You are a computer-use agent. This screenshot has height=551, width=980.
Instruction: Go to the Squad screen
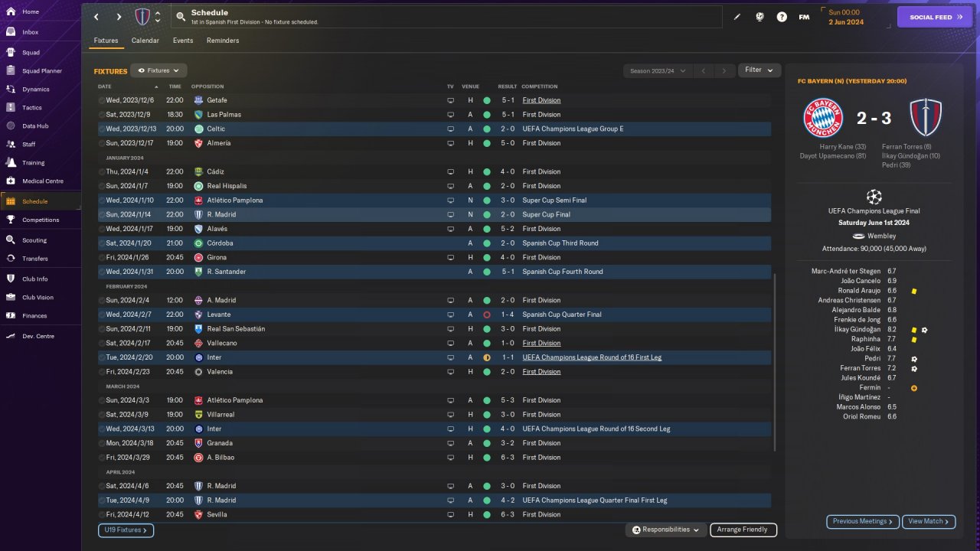pyautogui.click(x=31, y=53)
